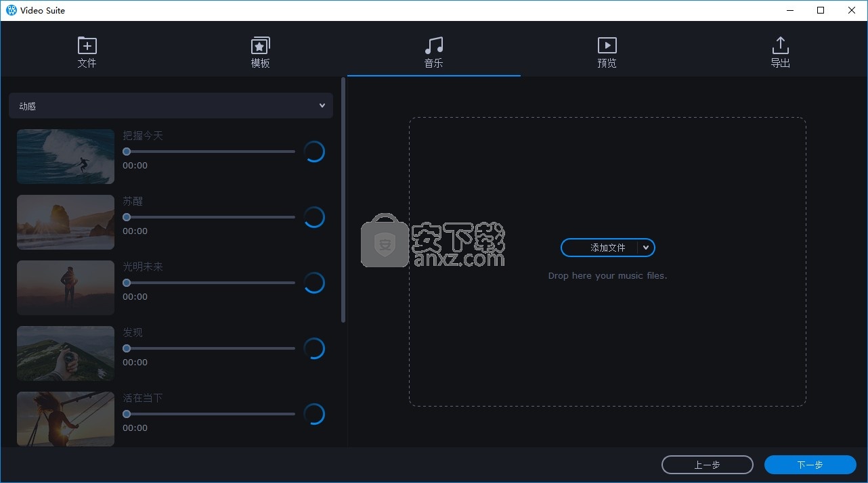Select the compass hand thumbnail for 发现

pos(66,353)
